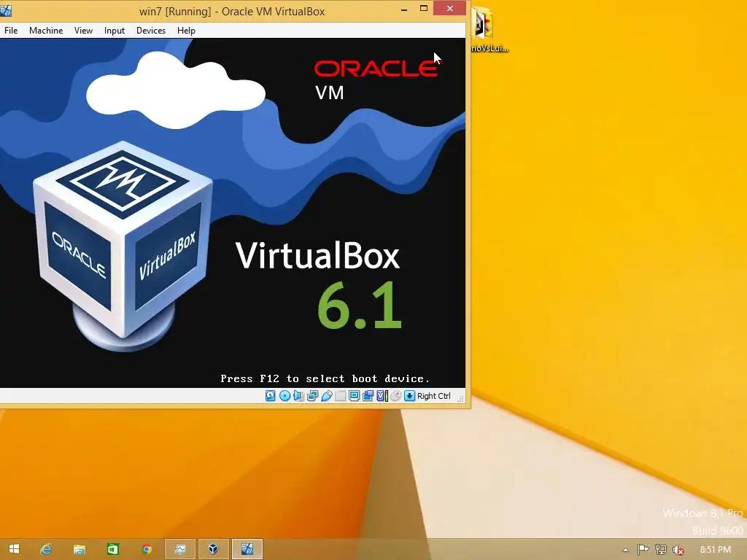Click the muted volume tray icon

pyautogui.click(x=678, y=550)
